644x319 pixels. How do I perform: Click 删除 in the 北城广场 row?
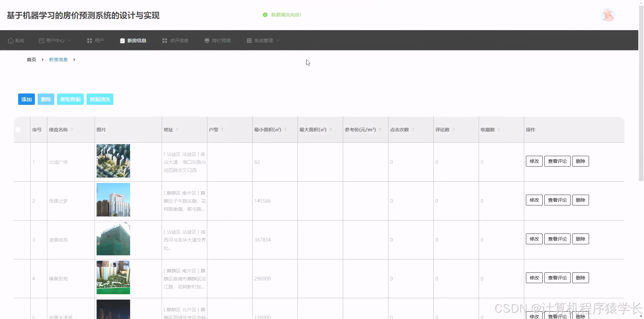pyautogui.click(x=581, y=161)
